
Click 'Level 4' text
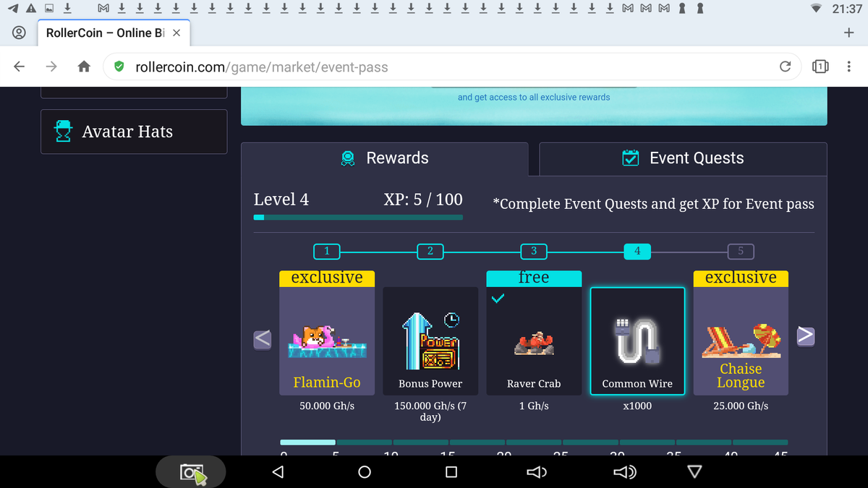[281, 200]
